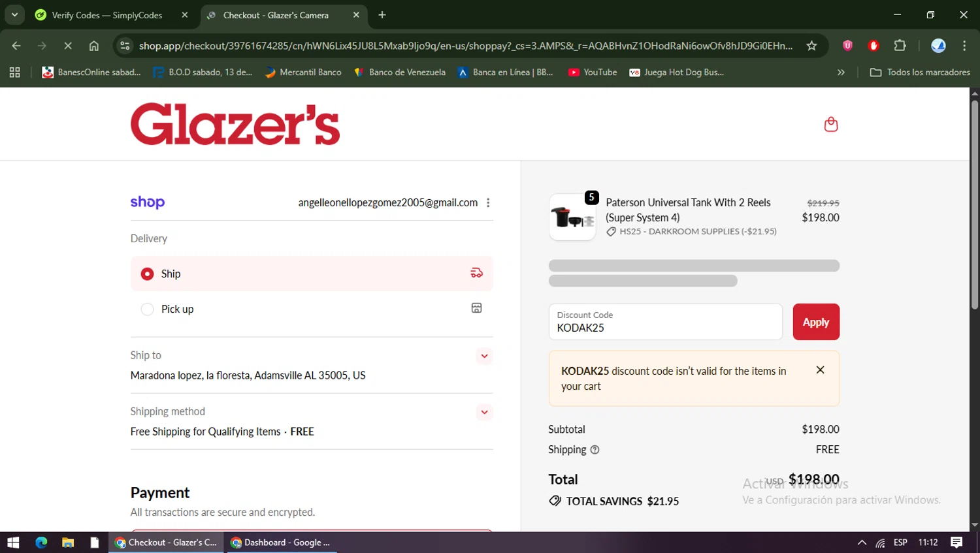Open the notification center icon

point(956,543)
